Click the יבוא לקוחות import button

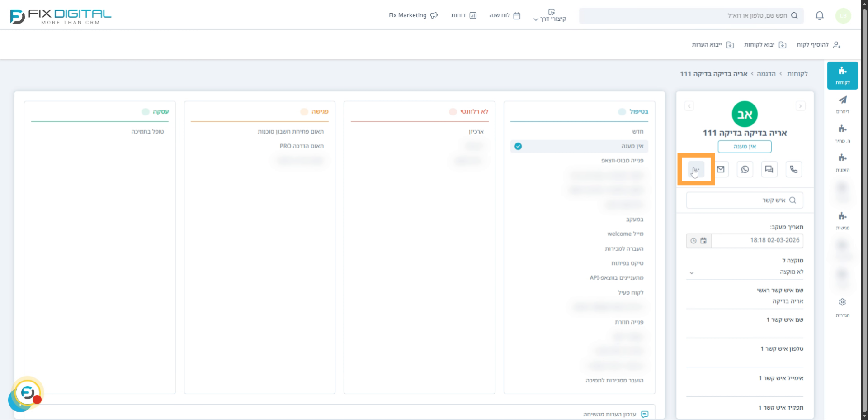pyautogui.click(x=765, y=45)
